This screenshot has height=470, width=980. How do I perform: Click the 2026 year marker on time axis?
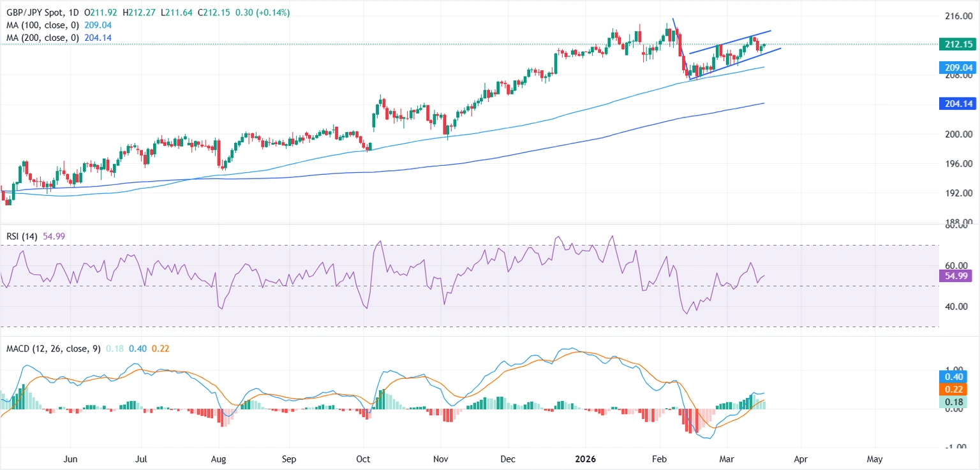point(585,459)
